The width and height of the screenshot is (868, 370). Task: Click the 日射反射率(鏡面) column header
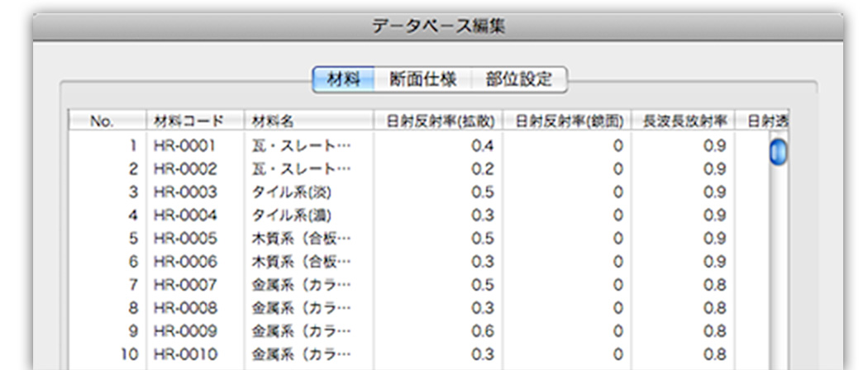[567, 121]
